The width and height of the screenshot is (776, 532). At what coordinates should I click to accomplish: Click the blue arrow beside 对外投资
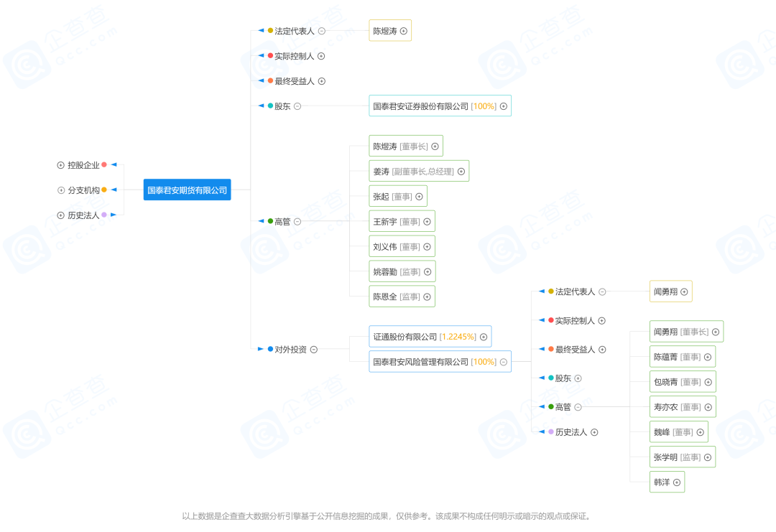tap(260, 349)
